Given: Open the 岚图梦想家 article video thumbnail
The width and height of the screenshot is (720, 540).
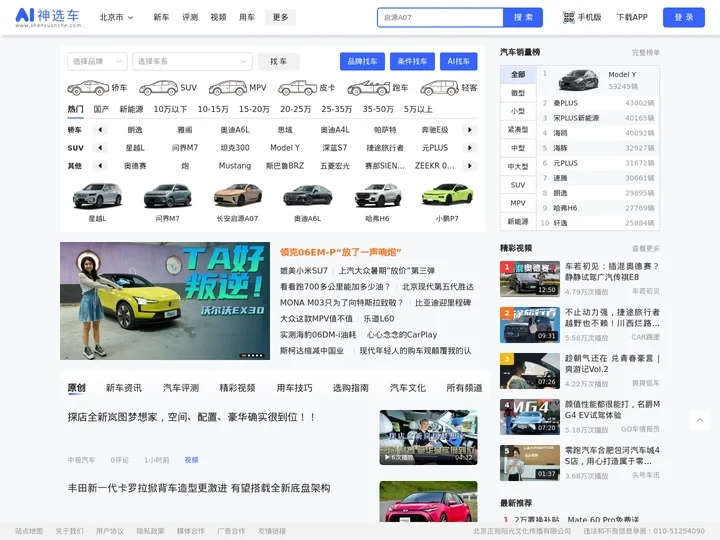Looking at the screenshot, I should (428, 437).
